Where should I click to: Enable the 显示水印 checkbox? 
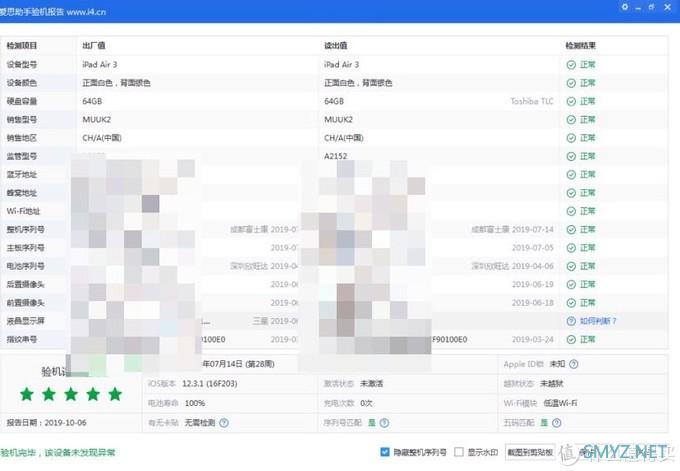tap(459, 452)
